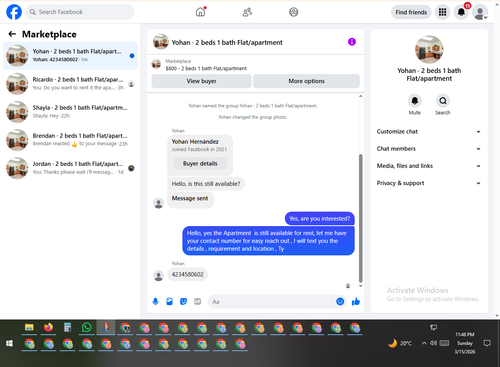Click Yohan's avatar beside 4234580602 message
The width and height of the screenshot is (500, 367).
point(158,276)
